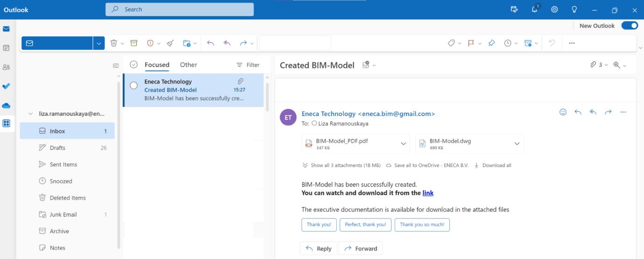This screenshot has height=259, width=644.
Task: Toggle the New Outlook switch
Action: (630, 26)
